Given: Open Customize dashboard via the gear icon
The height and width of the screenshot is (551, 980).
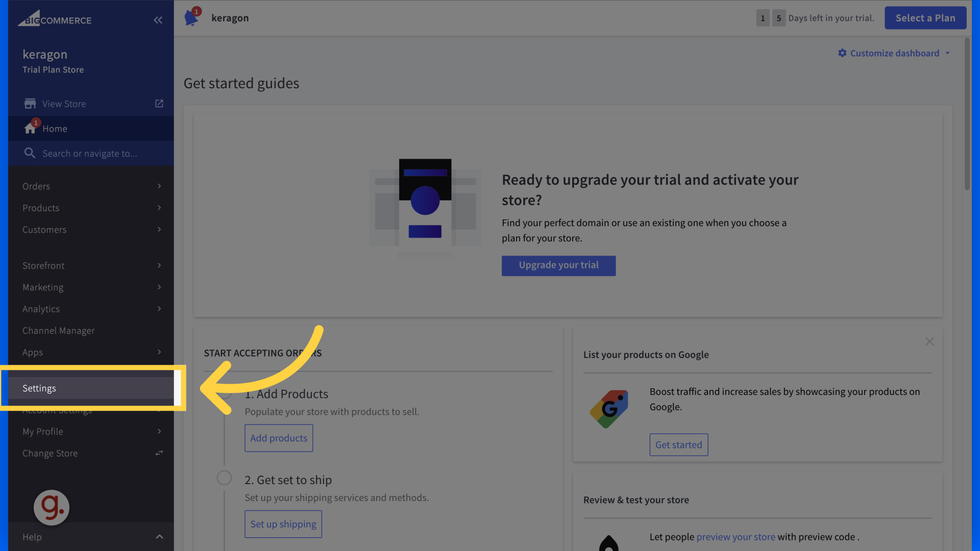Looking at the screenshot, I should click(x=842, y=53).
